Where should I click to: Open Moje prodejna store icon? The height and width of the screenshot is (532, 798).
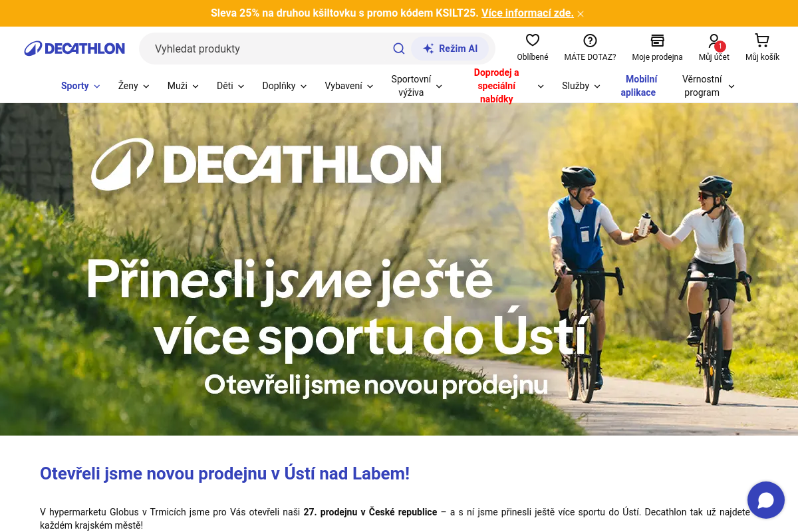click(x=657, y=40)
